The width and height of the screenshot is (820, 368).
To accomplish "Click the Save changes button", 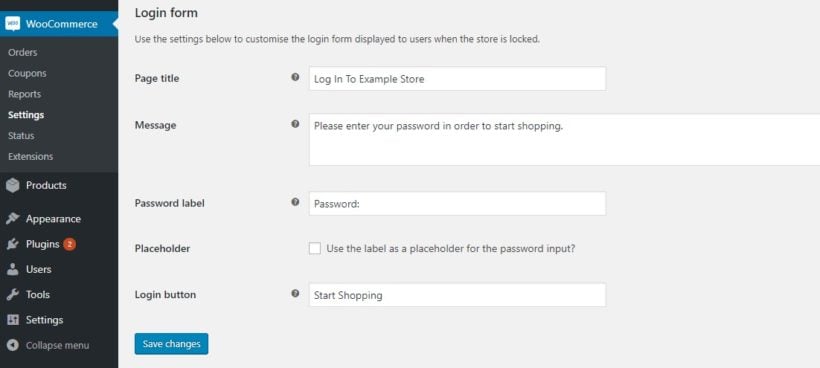I will pos(172,344).
